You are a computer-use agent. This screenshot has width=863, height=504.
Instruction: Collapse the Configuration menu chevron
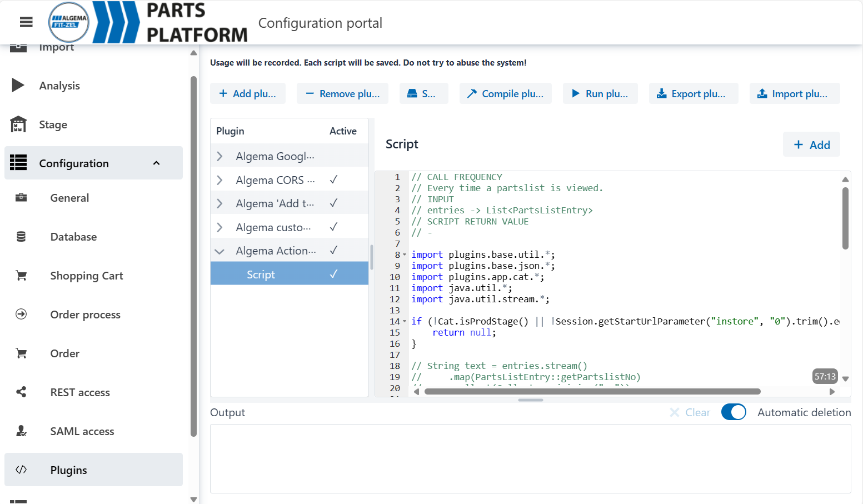pos(156,163)
